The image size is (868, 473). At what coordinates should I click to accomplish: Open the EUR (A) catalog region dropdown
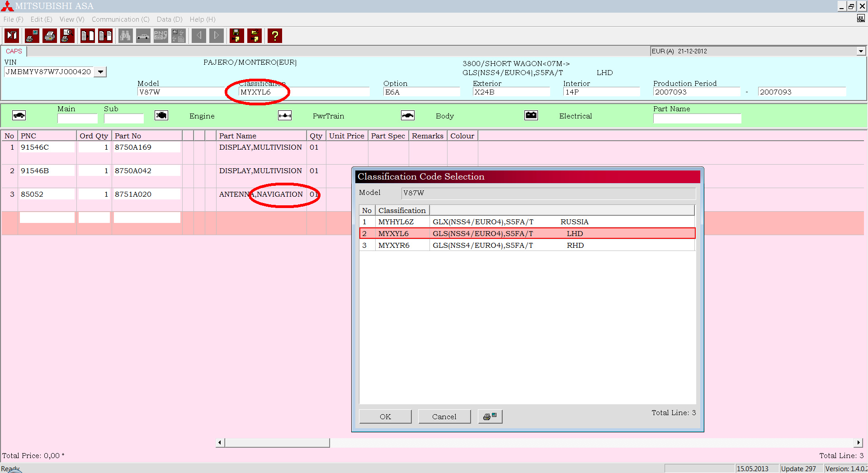pos(861,51)
